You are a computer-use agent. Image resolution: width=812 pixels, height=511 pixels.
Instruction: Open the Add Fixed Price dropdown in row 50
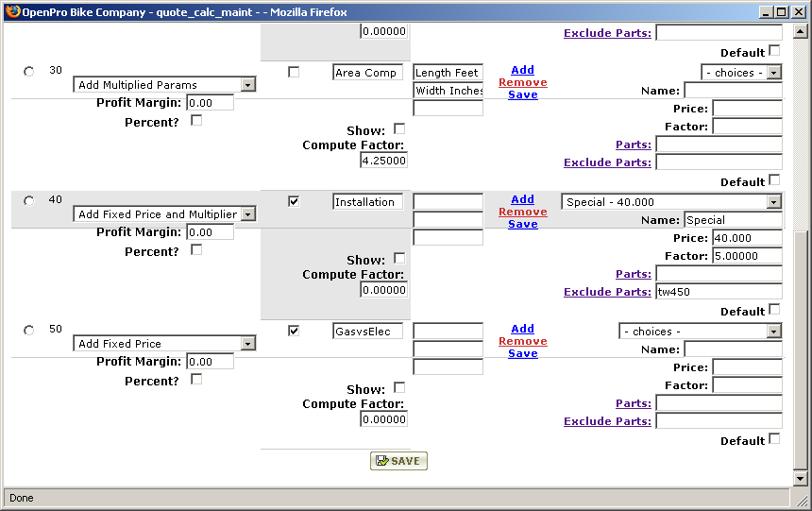tap(165, 344)
